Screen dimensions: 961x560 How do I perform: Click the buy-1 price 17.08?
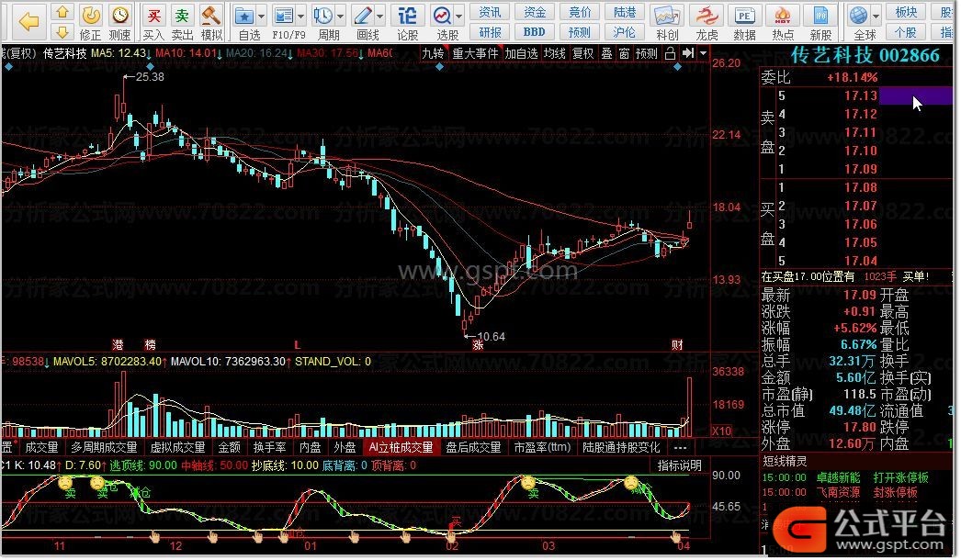click(861, 187)
